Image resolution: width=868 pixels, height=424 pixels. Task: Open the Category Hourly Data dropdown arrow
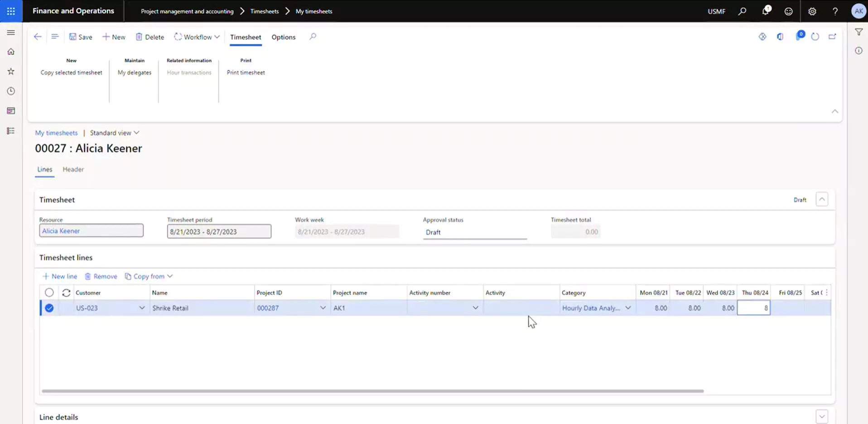628,308
